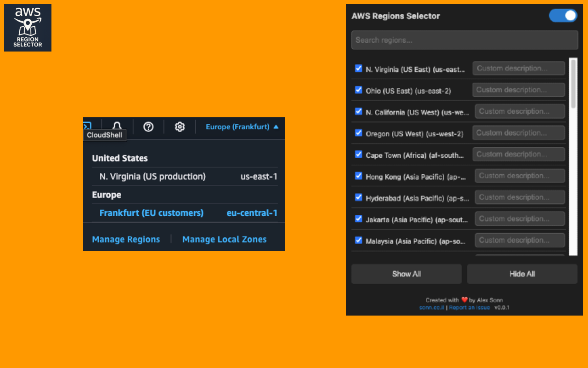Screen dimensions: 588x368
Task: Uncheck the Malaysia (Asia Pacific) checkbox
Action: pyautogui.click(x=359, y=240)
